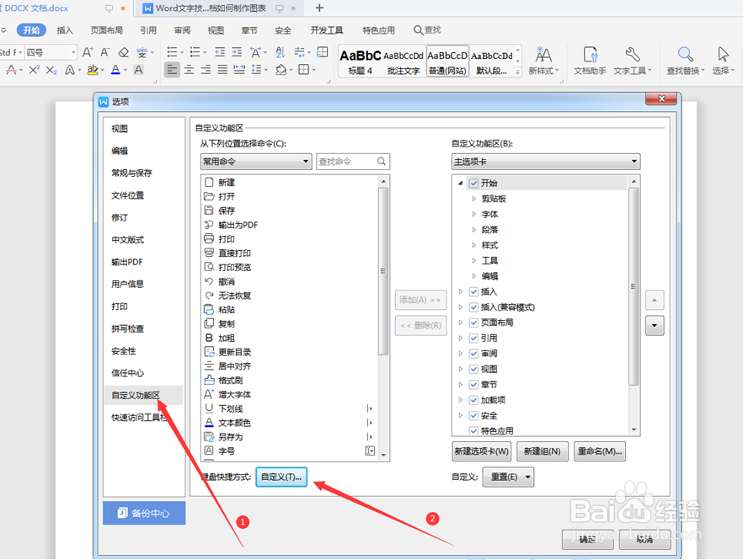The width and height of the screenshot is (743, 560).
Task: Click the sort A-Z icon in the ribbon
Action: [x=279, y=51]
